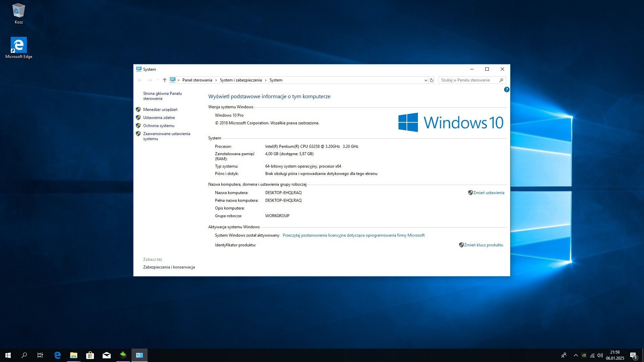Click shield icon beside Zaawansowane ustawienia systemu

click(x=138, y=134)
